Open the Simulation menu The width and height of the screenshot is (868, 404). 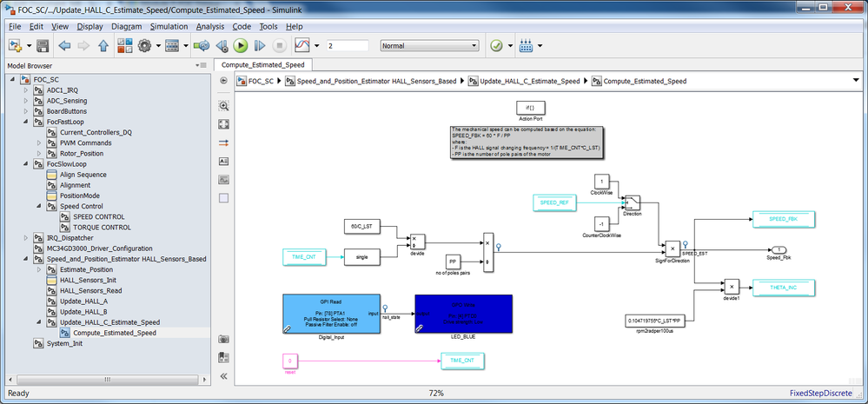pyautogui.click(x=169, y=27)
